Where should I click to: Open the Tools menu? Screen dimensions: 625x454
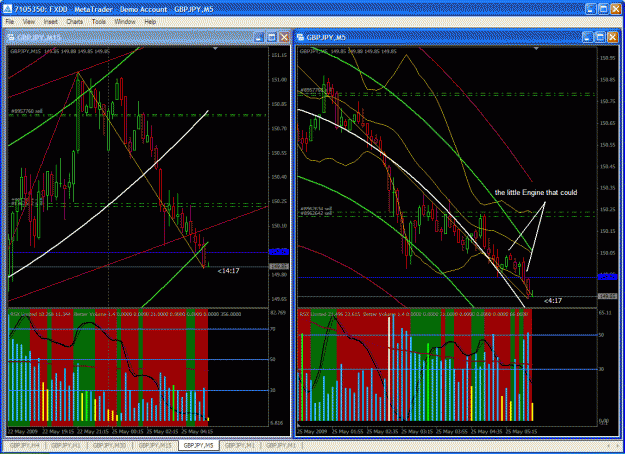tap(98, 22)
